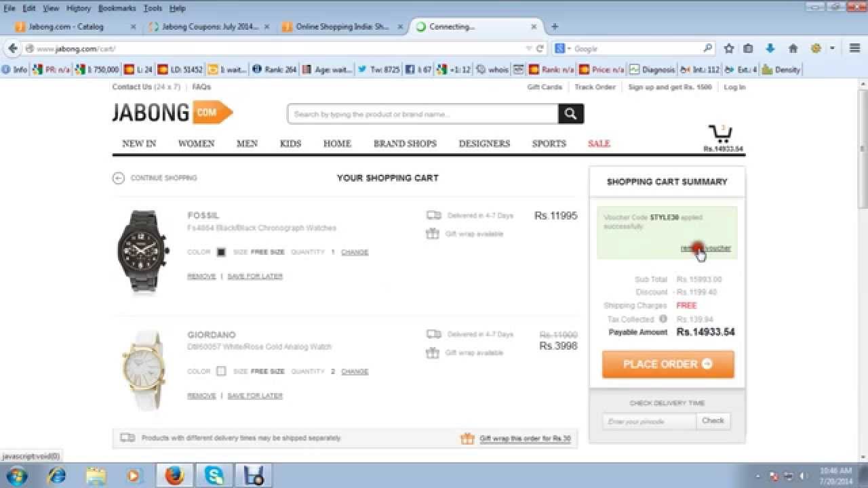The width and height of the screenshot is (868, 488).
Task: Open the File menu
Action: (9, 8)
